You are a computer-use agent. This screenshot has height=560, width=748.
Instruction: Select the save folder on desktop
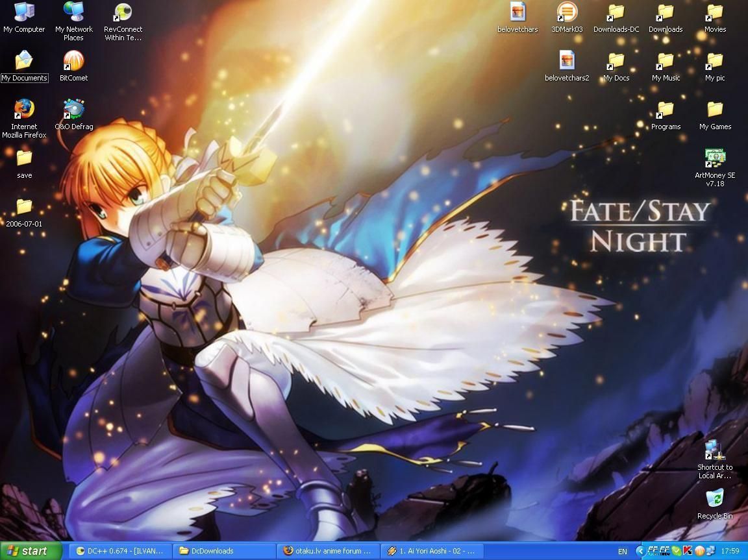[x=24, y=164]
